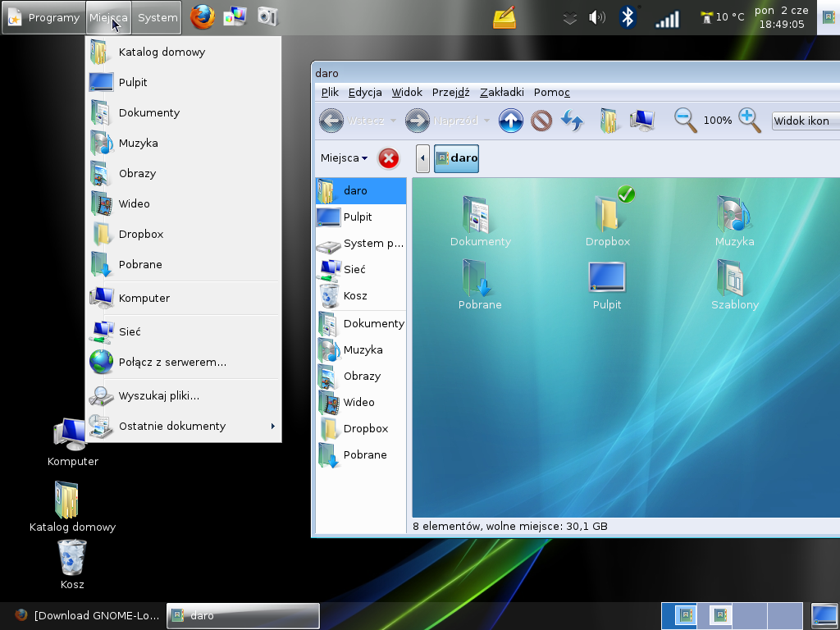
Task: Click the Up (parent folder) arrow icon
Action: click(x=510, y=121)
